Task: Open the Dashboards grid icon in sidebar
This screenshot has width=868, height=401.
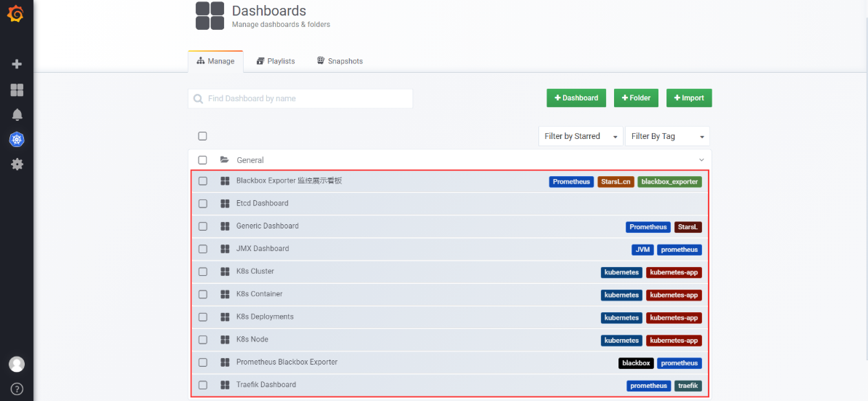Action: click(17, 90)
